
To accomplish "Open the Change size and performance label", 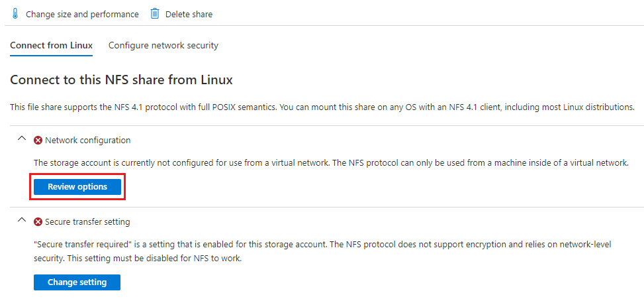I will point(82,14).
